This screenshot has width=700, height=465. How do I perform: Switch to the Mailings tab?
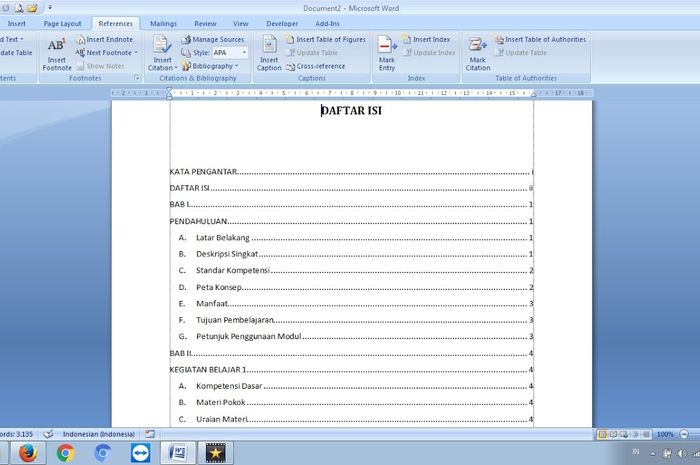(x=163, y=23)
